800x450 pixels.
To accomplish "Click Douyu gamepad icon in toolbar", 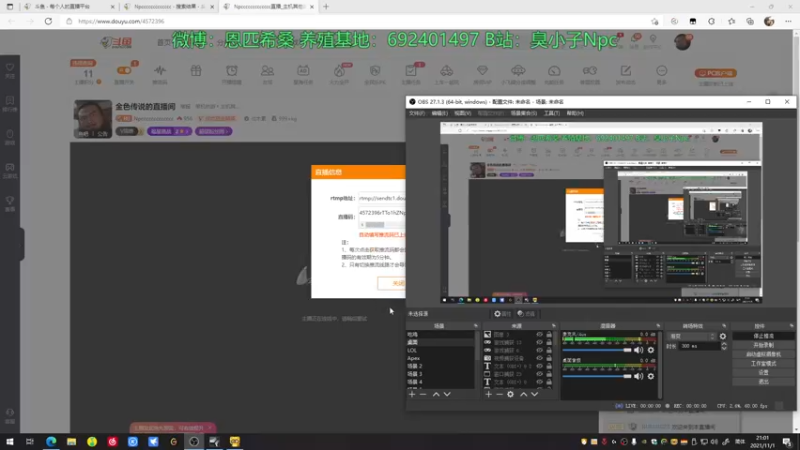I will coord(590,71).
